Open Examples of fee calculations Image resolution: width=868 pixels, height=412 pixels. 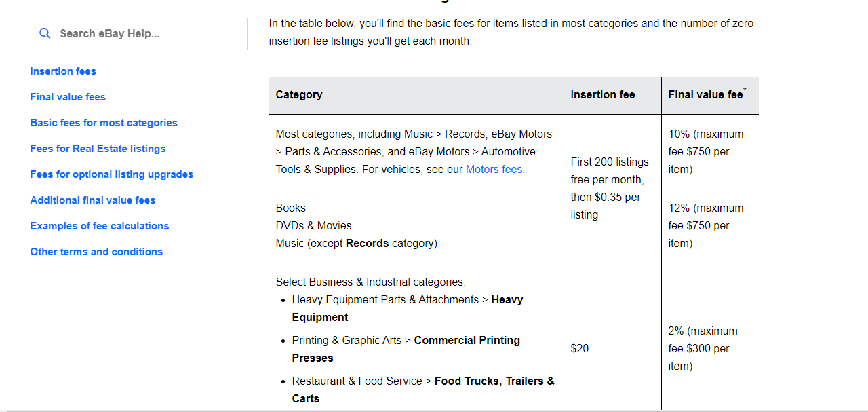[x=100, y=226]
